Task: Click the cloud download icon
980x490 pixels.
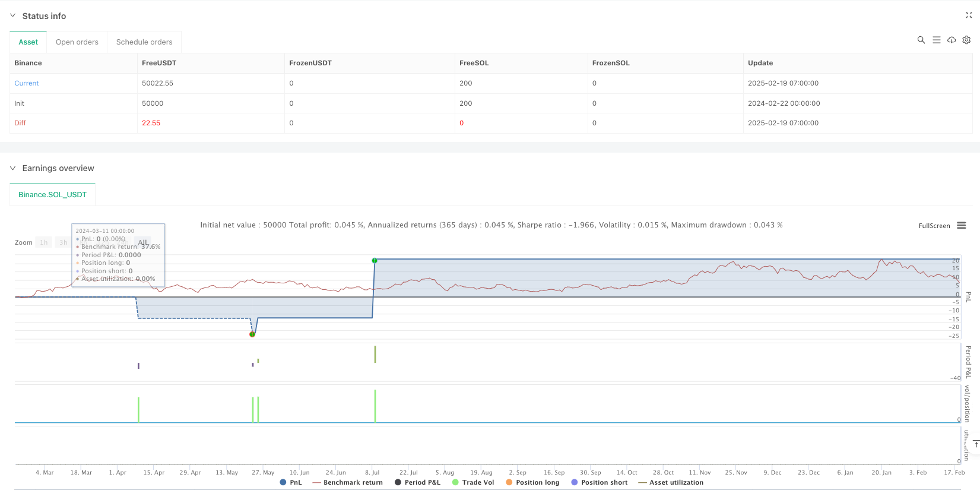Action: pos(952,40)
